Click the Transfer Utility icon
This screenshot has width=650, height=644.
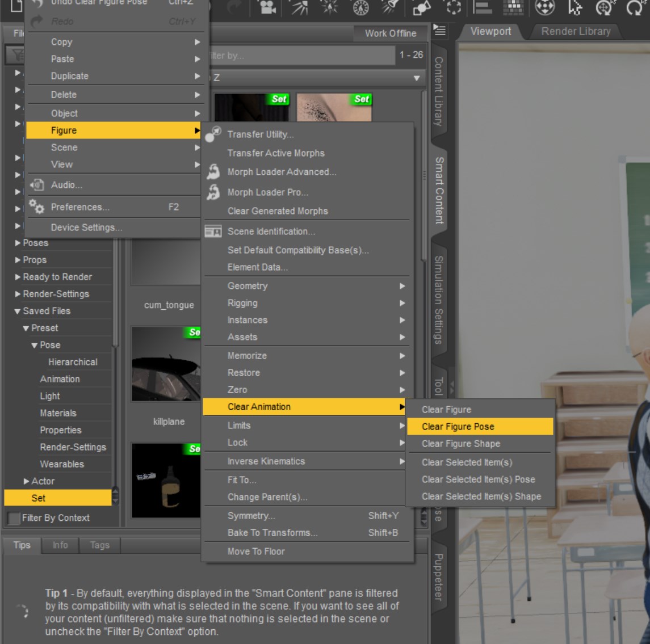click(x=213, y=134)
